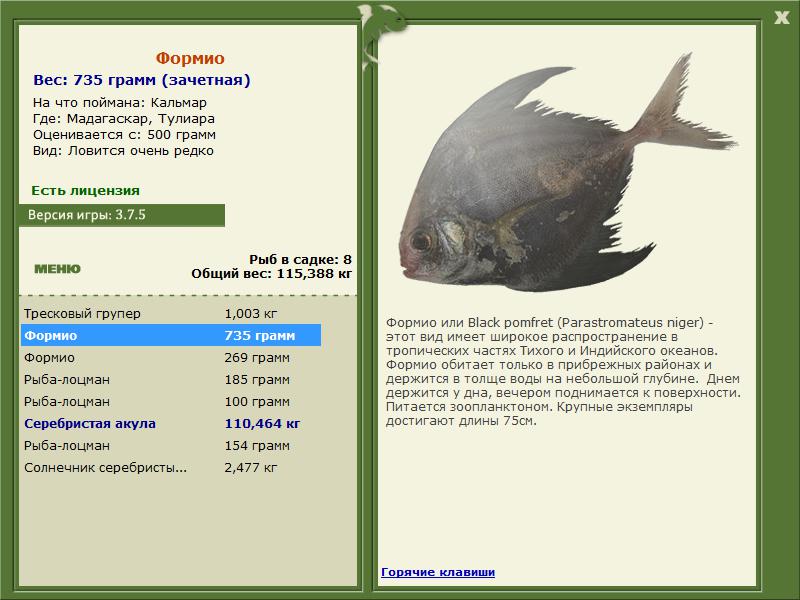Viewport: 800px width, 600px height.
Task: Click the Версия игры: 3.7.5 bar
Action: click(x=122, y=215)
